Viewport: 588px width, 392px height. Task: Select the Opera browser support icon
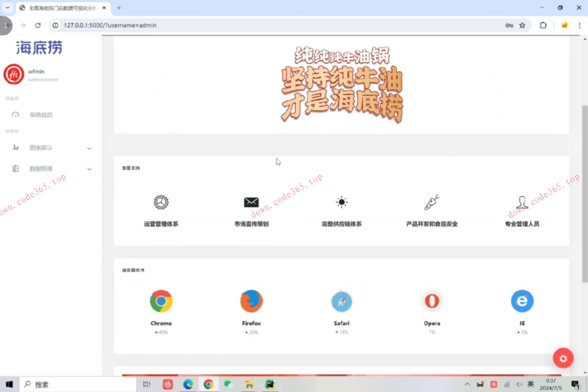(x=431, y=301)
